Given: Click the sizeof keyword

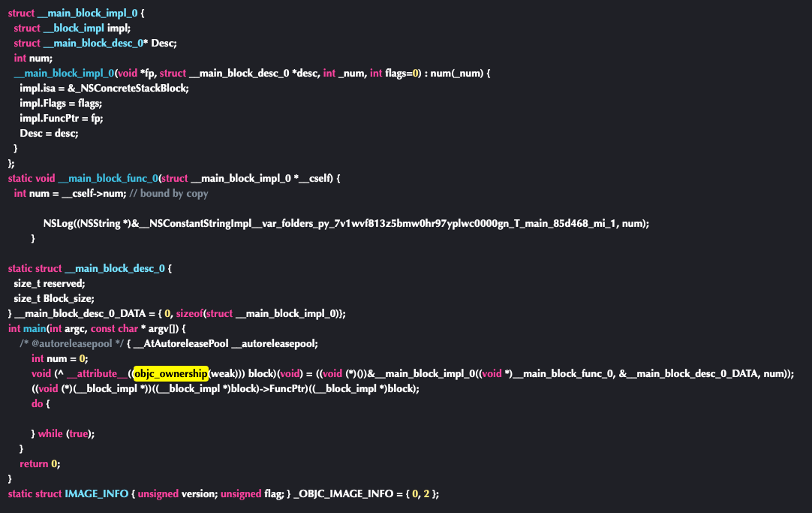Looking at the screenshot, I should (190, 313).
